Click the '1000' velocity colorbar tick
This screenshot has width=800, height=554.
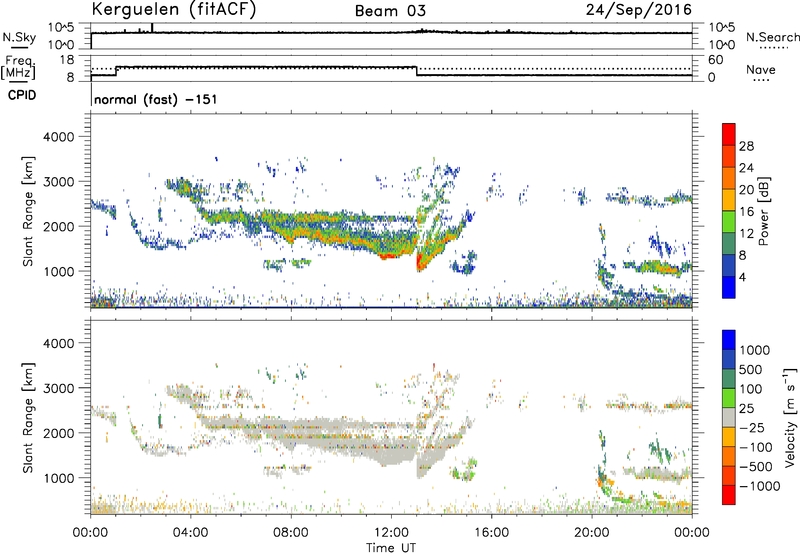(x=755, y=350)
